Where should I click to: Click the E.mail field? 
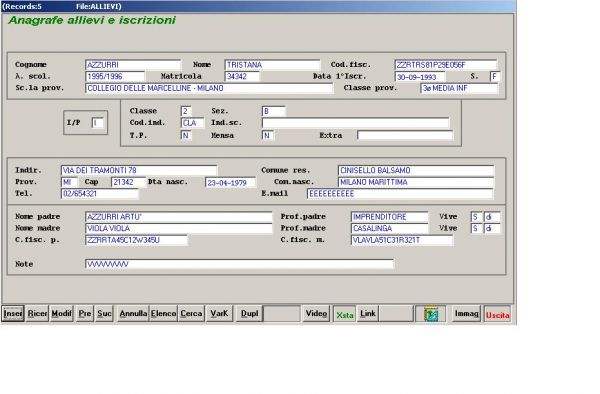pyautogui.click(x=400, y=194)
